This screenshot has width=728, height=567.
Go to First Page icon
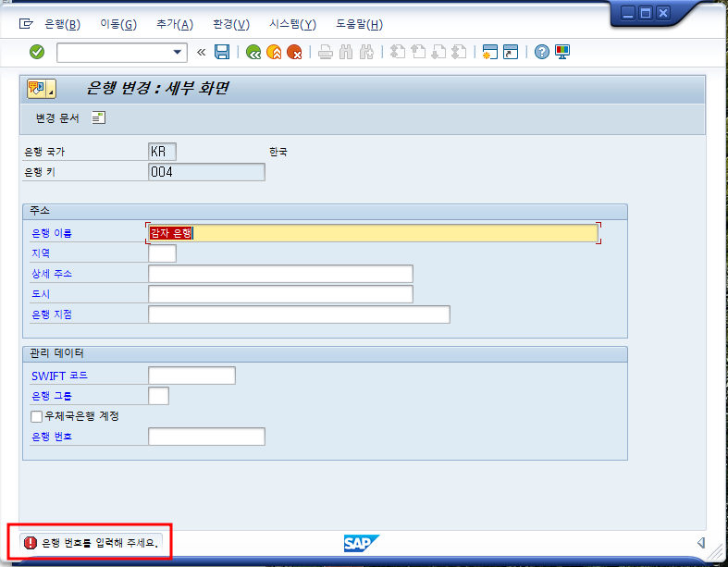(x=398, y=52)
